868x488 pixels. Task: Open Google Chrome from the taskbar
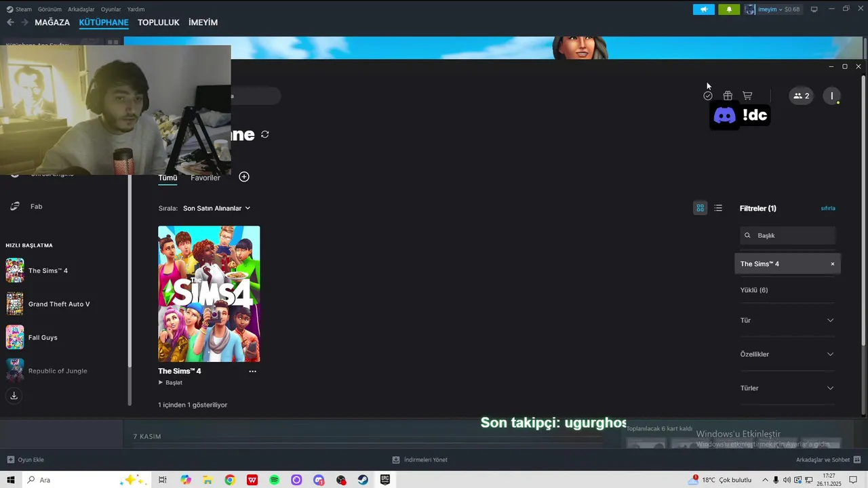[x=230, y=480]
